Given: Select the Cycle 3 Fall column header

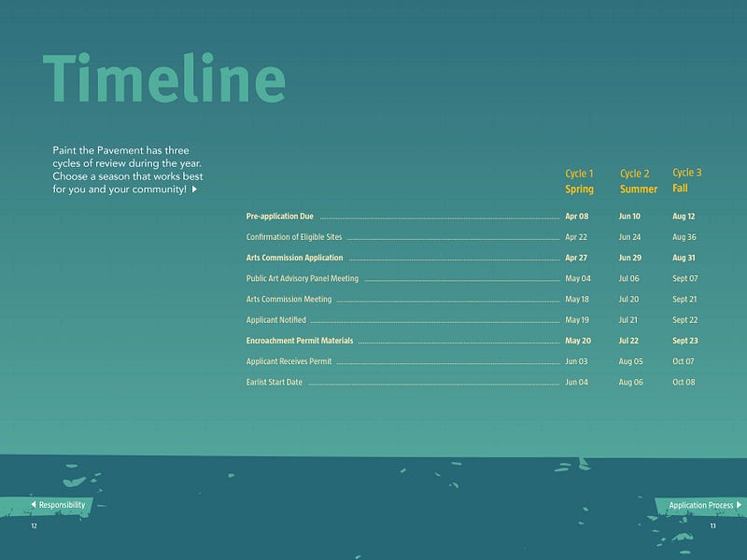Looking at the screenshot, I should pos(687,180).
